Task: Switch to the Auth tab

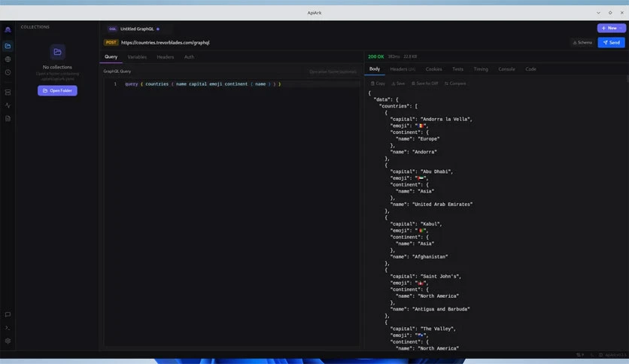Action: 189,57
